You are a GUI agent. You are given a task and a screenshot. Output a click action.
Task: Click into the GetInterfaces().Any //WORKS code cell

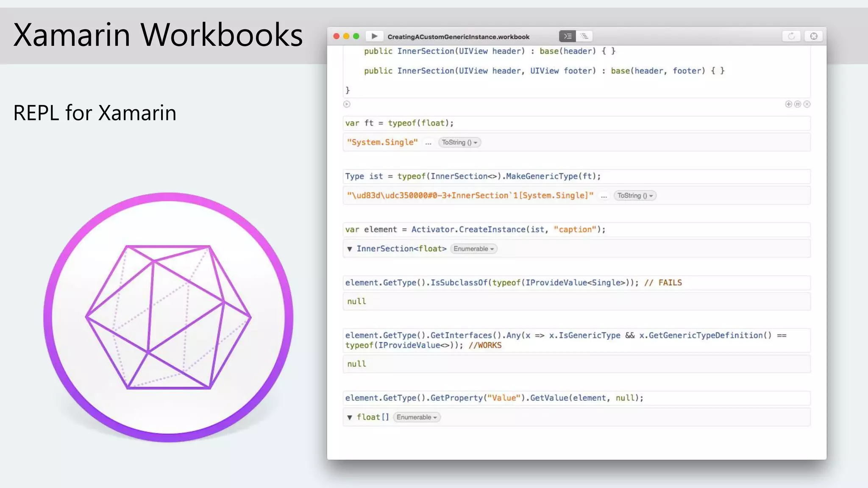pyautogui.click(x=577, y=340)
